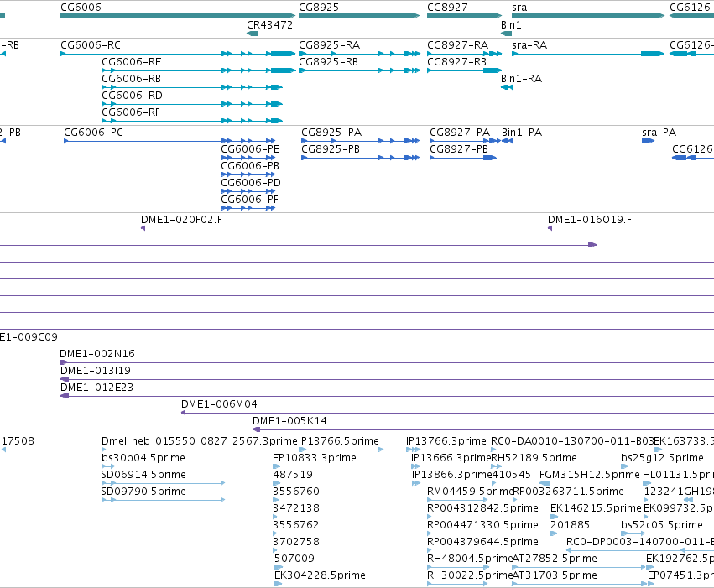Select the SD06914.5prime EST label
The width and height of the screenshot is (714, 588).
click(143, 475)
